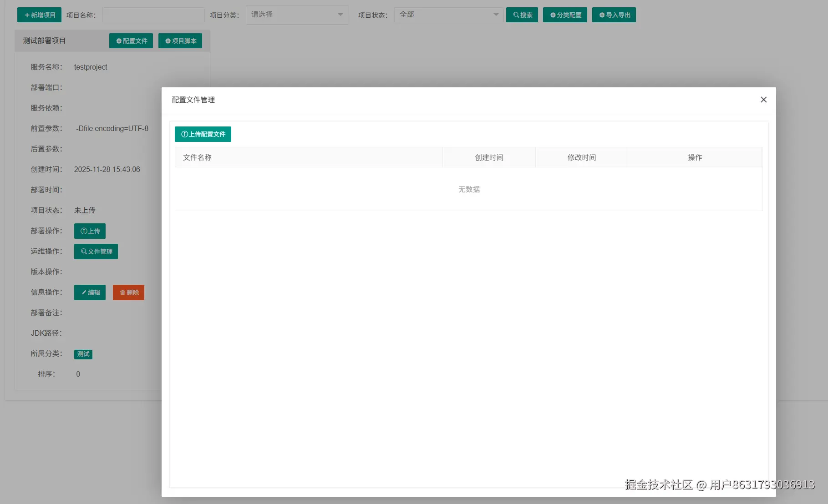This screenshot has height=504, width=828.
Task: Click the 上传 deploy button
Action: pyautogui.click(x=90, y=231)
